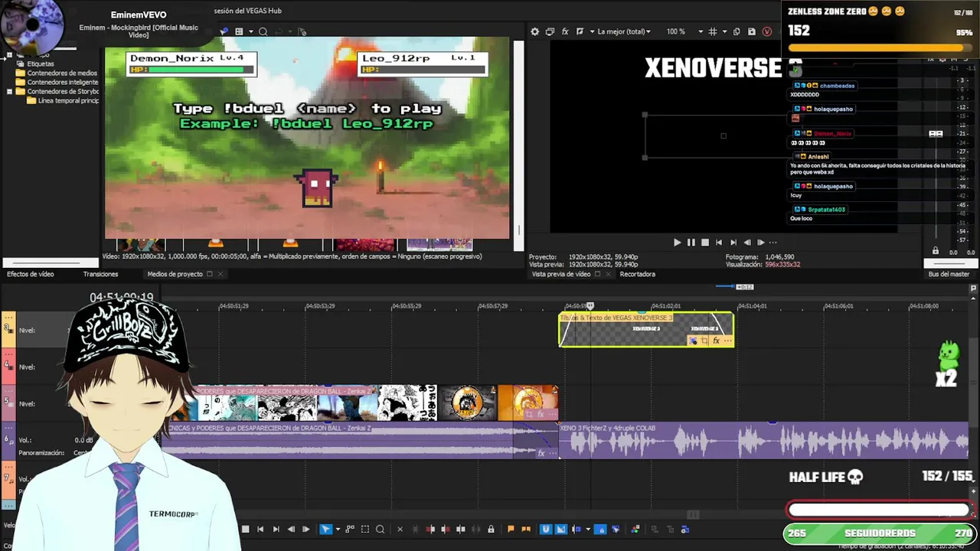Select the Selection Edit tool

[365, 529]
